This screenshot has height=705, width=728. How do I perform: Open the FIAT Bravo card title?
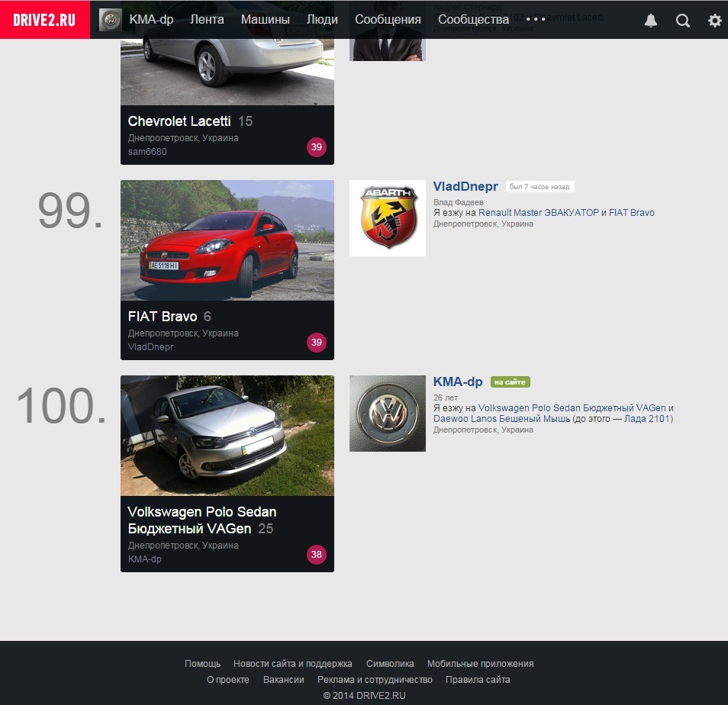point(163,317)
